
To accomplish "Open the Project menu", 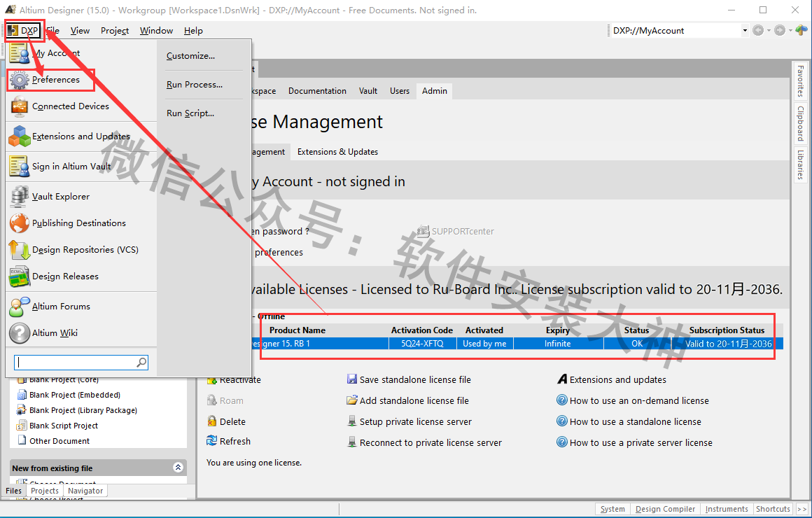I will click(114, 31).
